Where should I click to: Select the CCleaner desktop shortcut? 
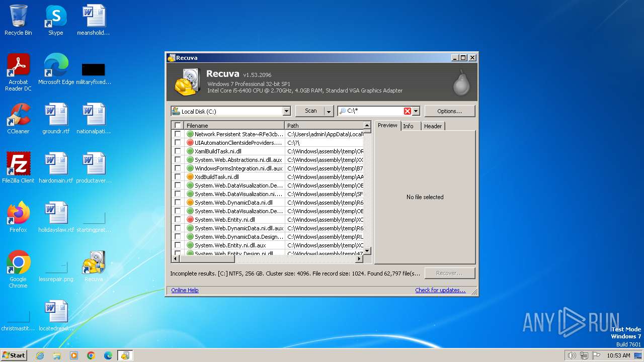[x=18, y=119]
